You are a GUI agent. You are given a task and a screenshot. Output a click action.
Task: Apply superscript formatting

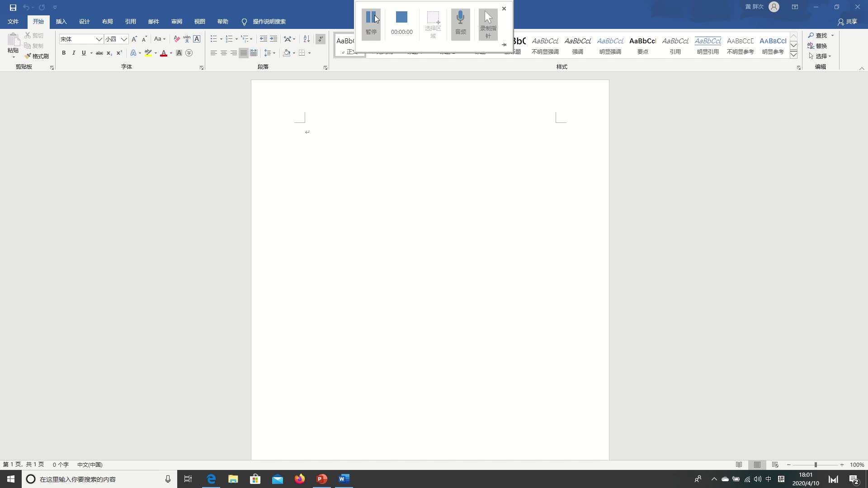[119, 53]
